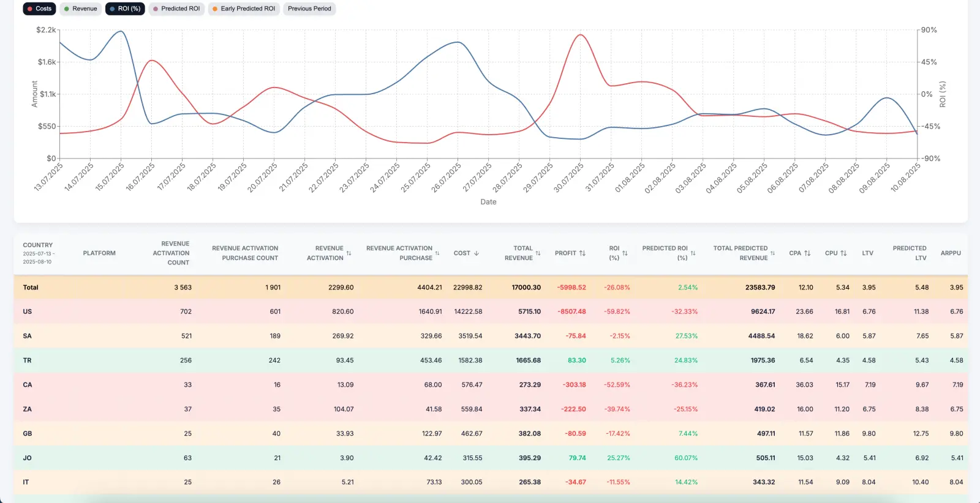Sort by Total Predicted Revenue icon
The height and width of the screenshot is (503, 980).
[x=773, y=253]
